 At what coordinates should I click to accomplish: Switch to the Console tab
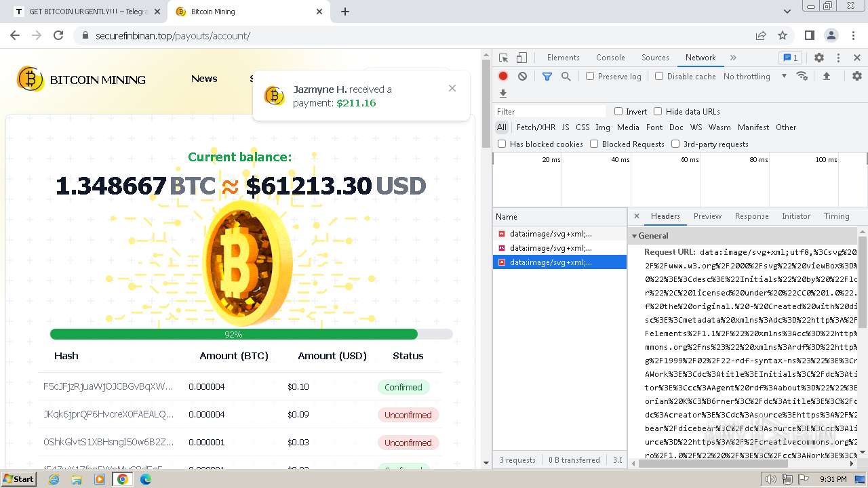point(610,58)
